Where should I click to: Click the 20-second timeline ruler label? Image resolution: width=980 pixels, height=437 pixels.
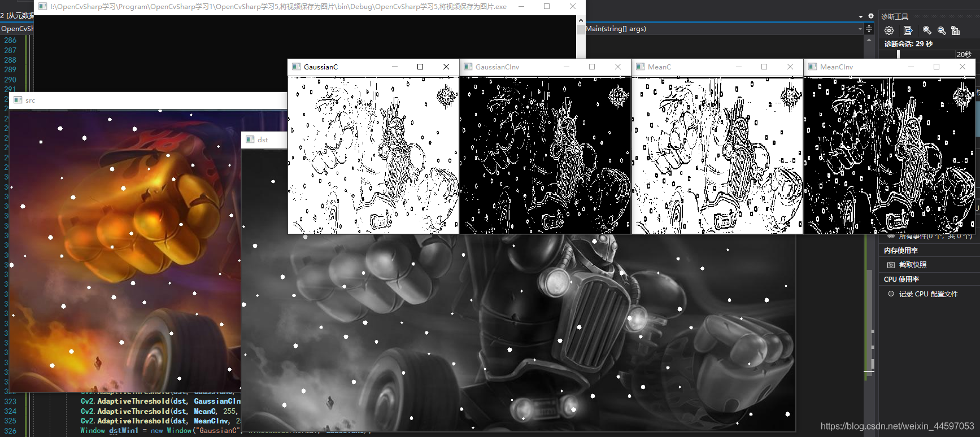tap(964, 54)
